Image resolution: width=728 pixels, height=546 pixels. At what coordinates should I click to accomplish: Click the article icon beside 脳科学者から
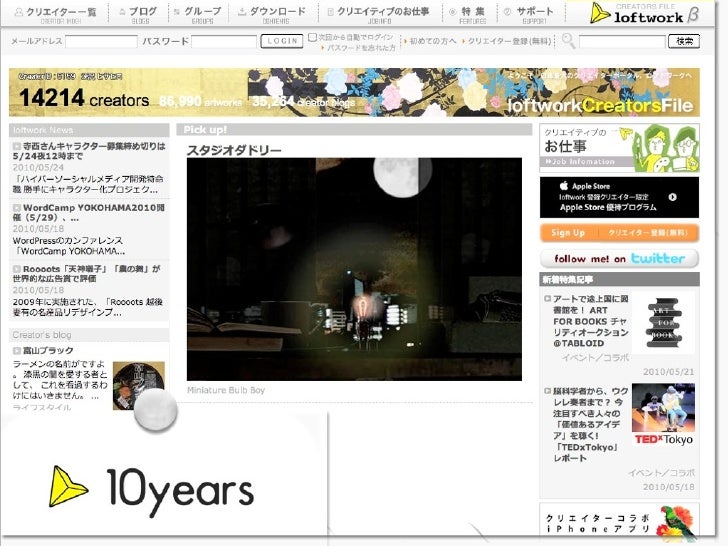point(547,391)
